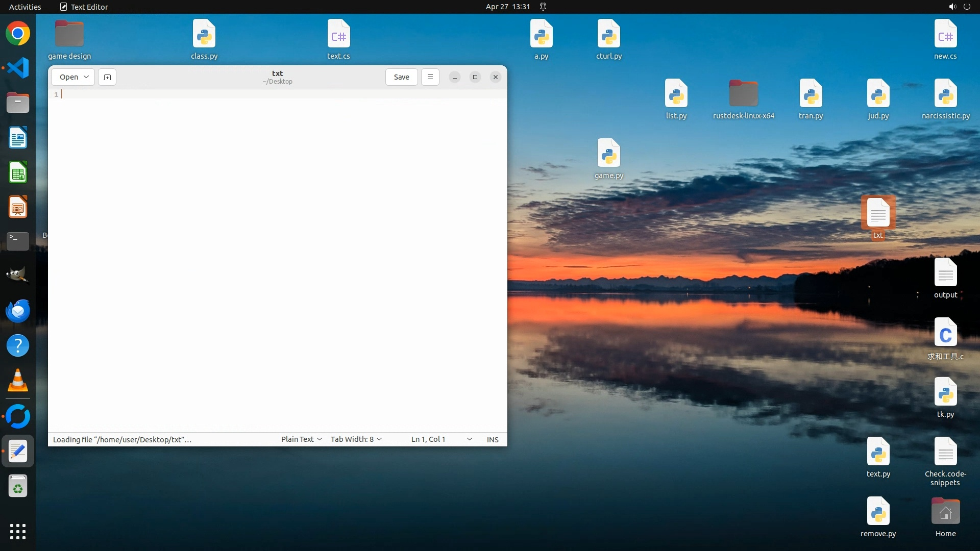This screenshot has width=980, height=551.
Task: Open the notification bell in top bar
Action: (x=543, y=7)
